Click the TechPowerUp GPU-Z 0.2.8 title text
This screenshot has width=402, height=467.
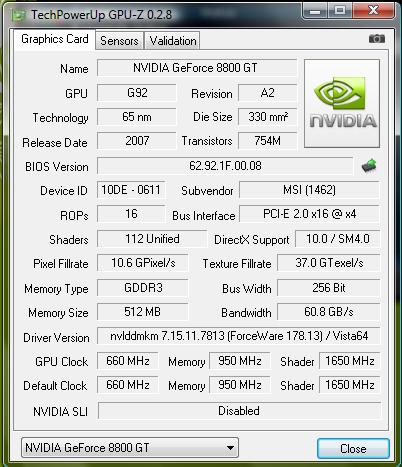coord(102,15)
